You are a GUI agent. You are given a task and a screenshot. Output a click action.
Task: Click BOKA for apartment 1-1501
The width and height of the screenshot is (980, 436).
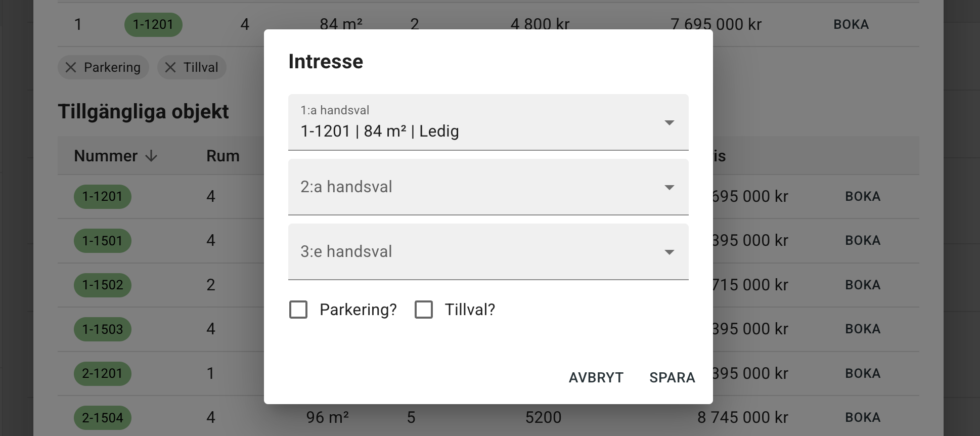tap(863, 241)
